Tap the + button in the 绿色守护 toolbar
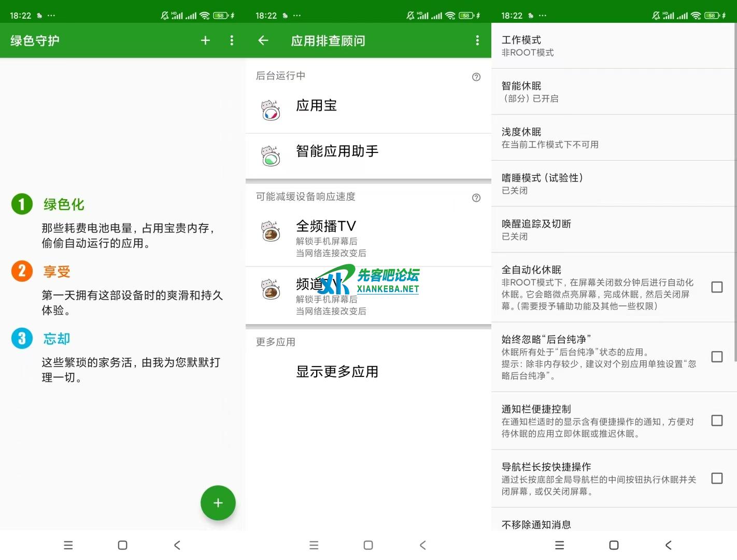Screen dimensions: 737x560 pos(205,40)
